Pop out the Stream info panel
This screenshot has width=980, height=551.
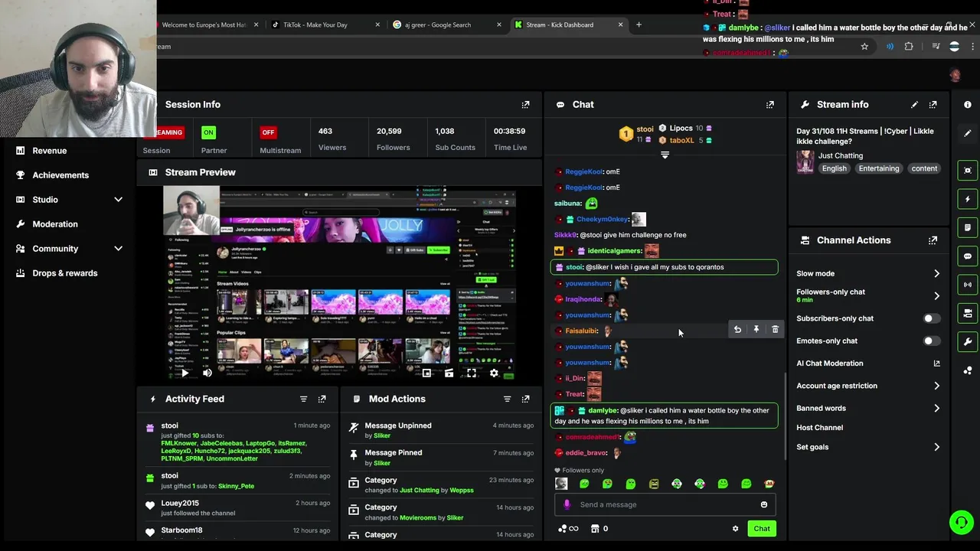pyautogui.click(x=933, y=105)
